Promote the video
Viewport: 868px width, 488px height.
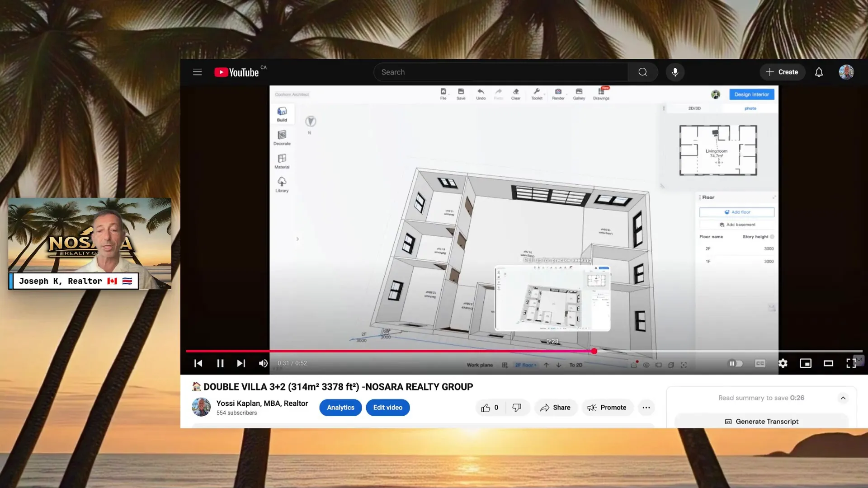pos(607,408)
